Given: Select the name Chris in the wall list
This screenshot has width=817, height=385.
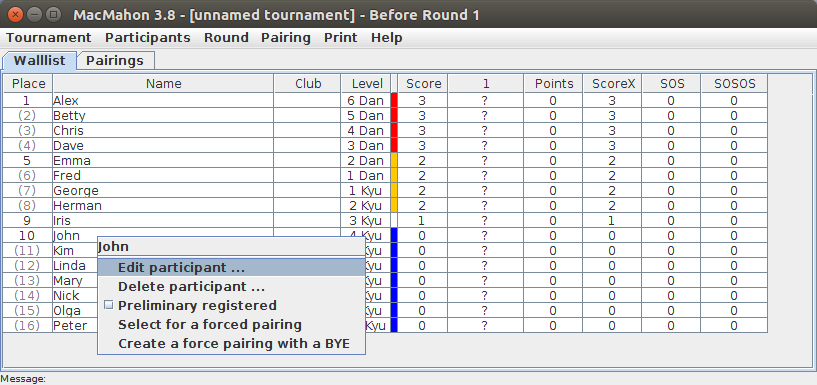Looking at the screenshot, I should click(x=68, y=130).
